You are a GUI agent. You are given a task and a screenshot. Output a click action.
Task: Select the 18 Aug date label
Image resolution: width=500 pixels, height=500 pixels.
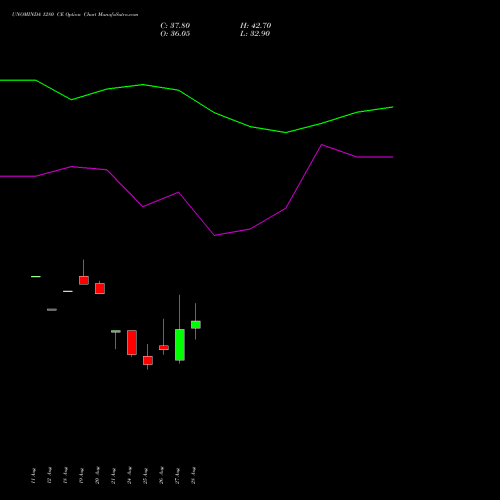click(65, 476)
